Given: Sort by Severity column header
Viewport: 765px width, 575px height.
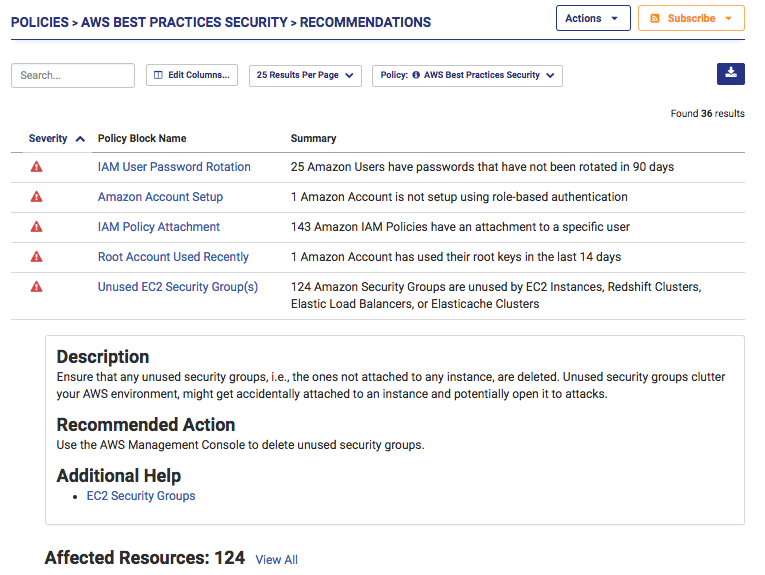Looking at the screenshot, I should click(x=48, y=139).
